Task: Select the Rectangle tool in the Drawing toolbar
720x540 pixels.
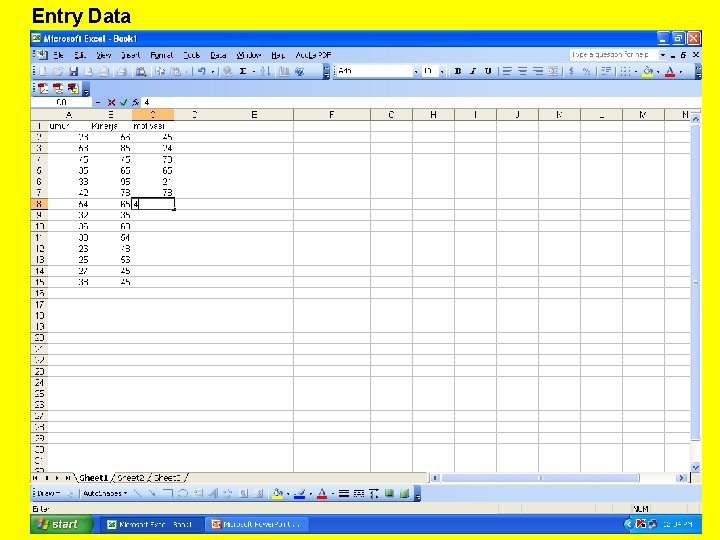Action: pyautogui.click(x=167, y=494)
